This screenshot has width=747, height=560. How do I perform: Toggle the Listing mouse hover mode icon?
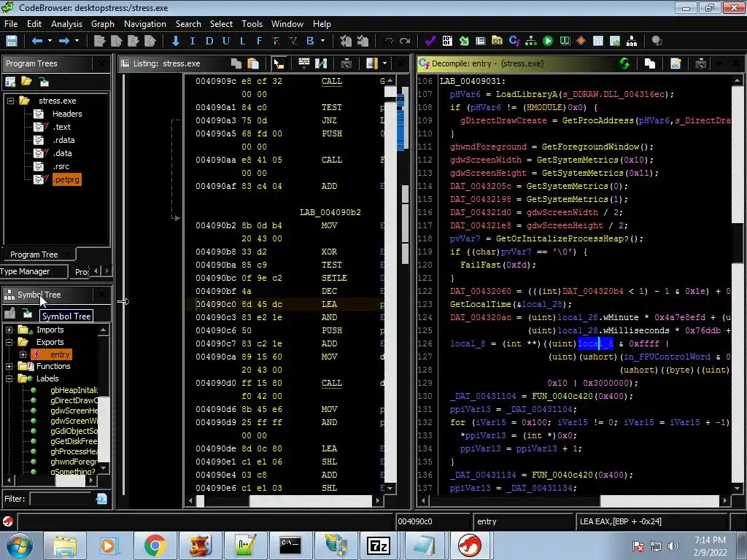279,63
